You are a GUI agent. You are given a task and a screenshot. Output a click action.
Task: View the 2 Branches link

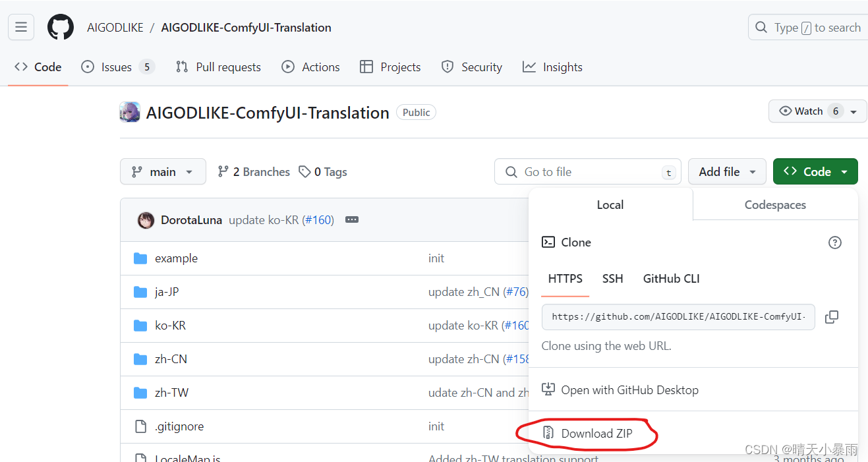[x=254, y=172]
